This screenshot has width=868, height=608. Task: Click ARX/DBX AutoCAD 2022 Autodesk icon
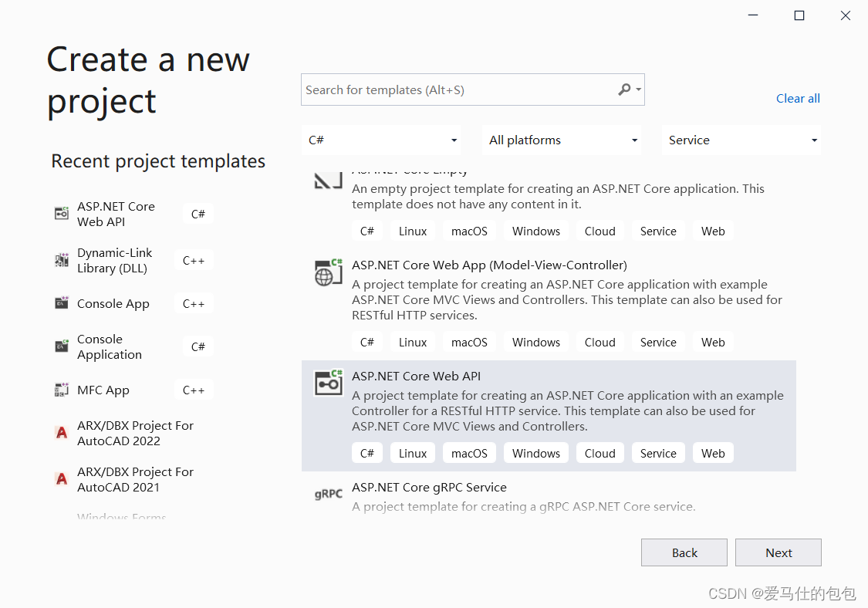[62, 432]
